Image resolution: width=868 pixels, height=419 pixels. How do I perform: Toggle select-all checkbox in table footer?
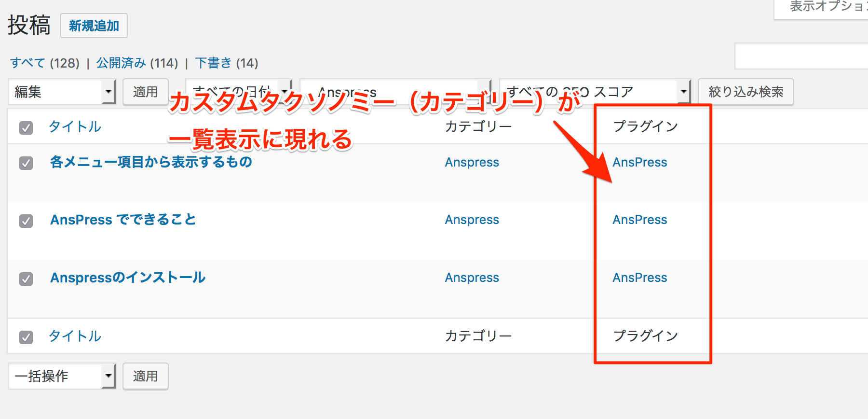coord(26,337)
